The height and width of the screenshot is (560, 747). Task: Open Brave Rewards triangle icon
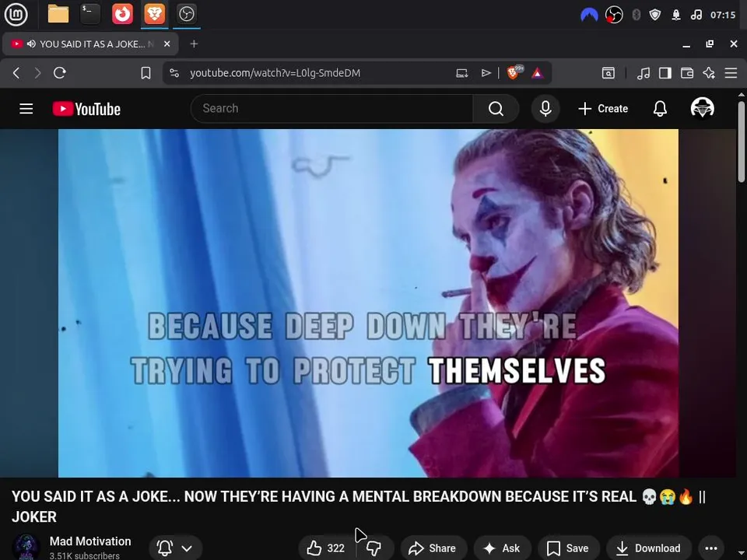(537, 73)
